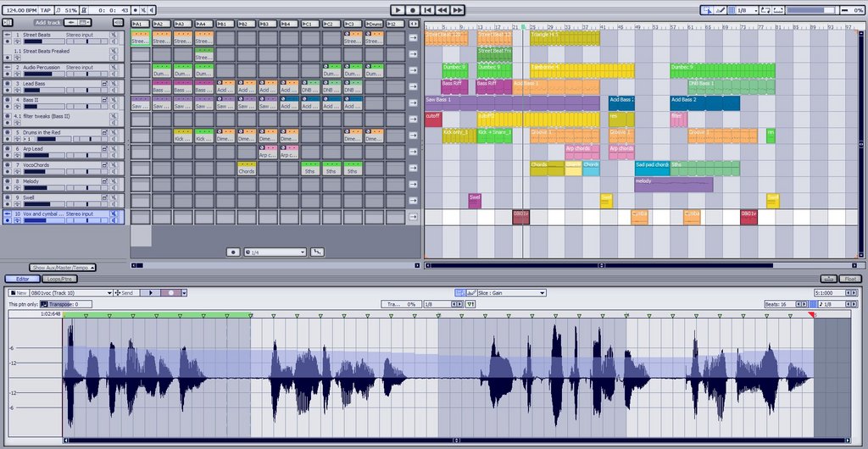Click the Chords clip in VocoChords grid row
The height and width of the screenshot is (449, 868).
pyautogui.click(x=247, y=168)
